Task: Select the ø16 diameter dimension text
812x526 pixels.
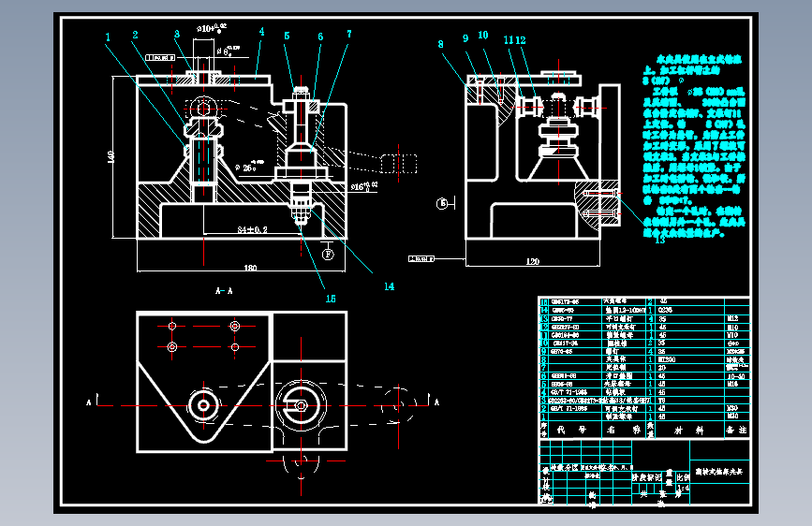Action: click(364, 186)
